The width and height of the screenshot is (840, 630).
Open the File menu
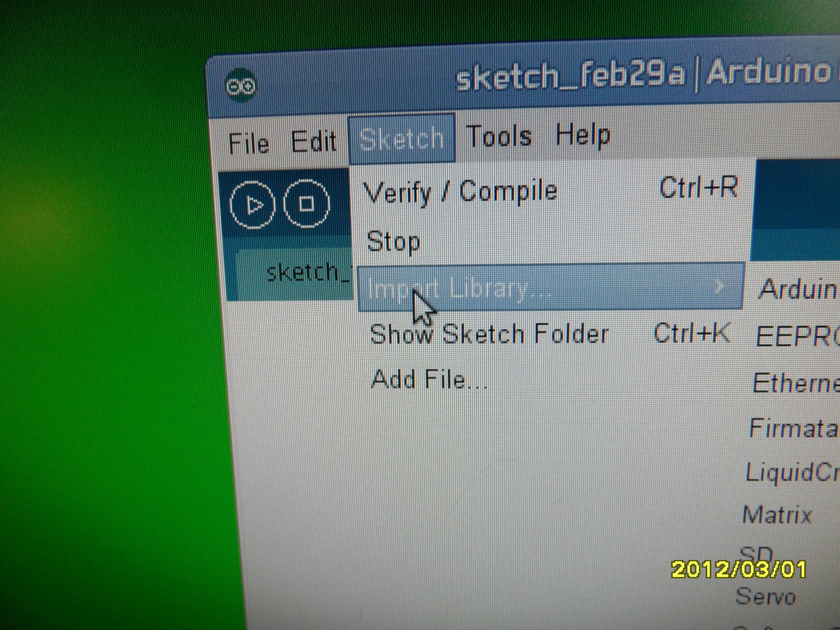click(249, 144)
